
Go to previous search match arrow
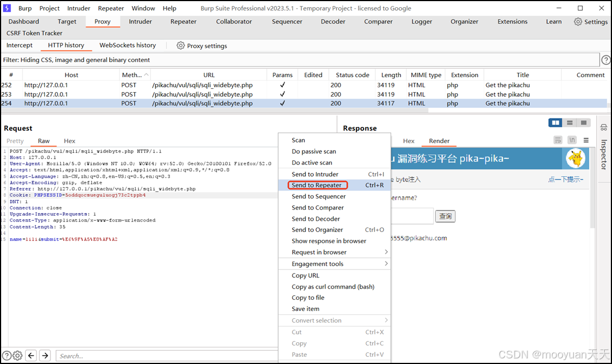(x=31, y=356)
